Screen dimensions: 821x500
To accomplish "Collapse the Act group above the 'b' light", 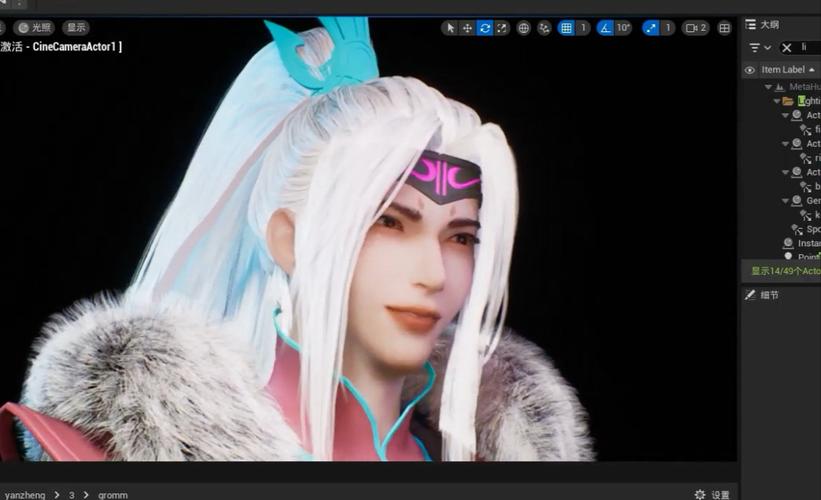I will click(785, 172).
